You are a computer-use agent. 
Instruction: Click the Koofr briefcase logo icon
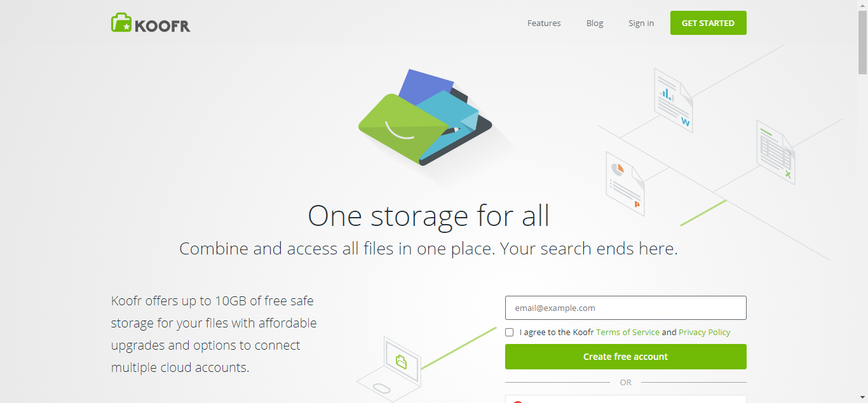121,23
